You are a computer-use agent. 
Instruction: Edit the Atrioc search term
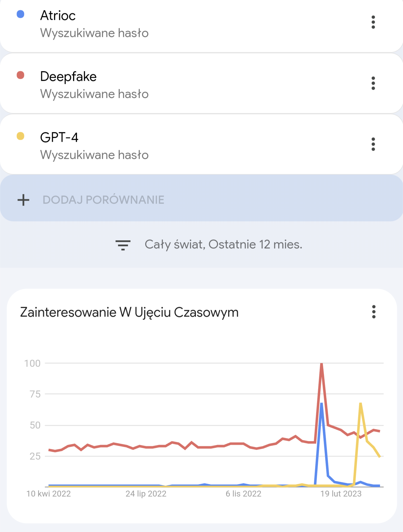click(58, 15)
